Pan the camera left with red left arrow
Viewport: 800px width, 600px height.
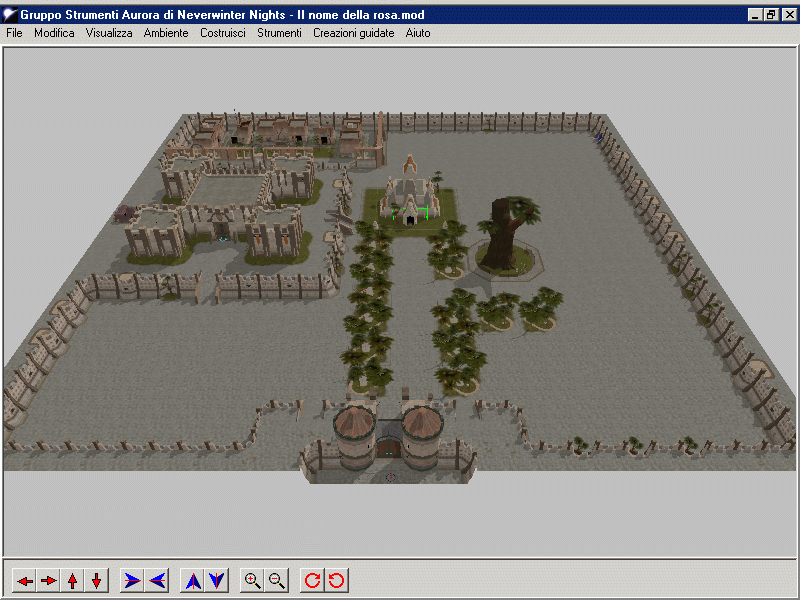[x=24, y=581]
